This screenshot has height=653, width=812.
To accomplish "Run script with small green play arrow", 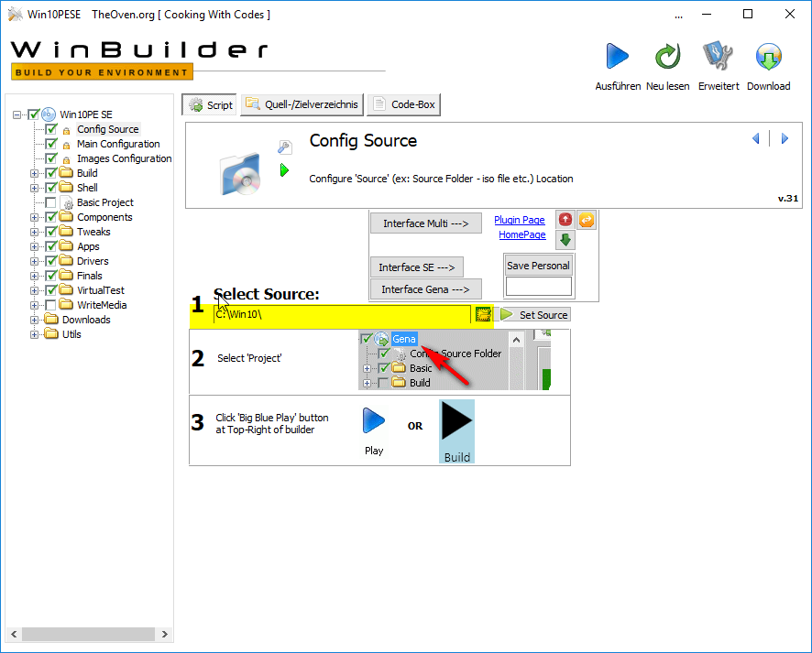I will 284,169.
